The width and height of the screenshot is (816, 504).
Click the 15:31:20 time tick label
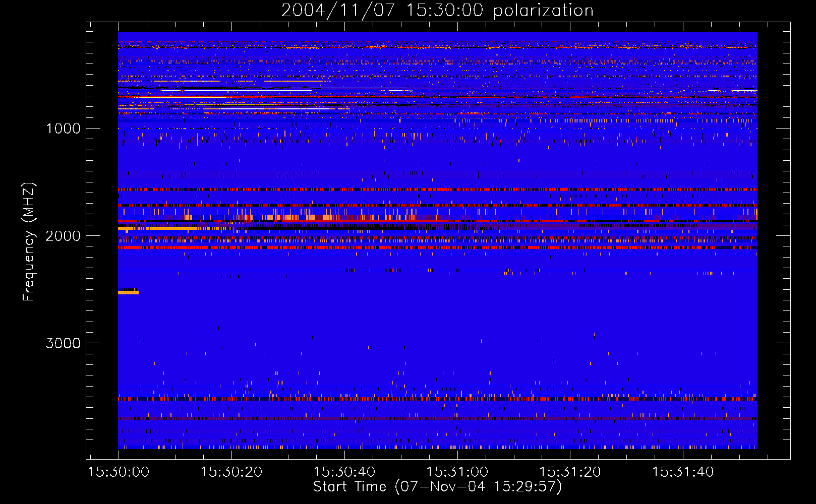570,472
